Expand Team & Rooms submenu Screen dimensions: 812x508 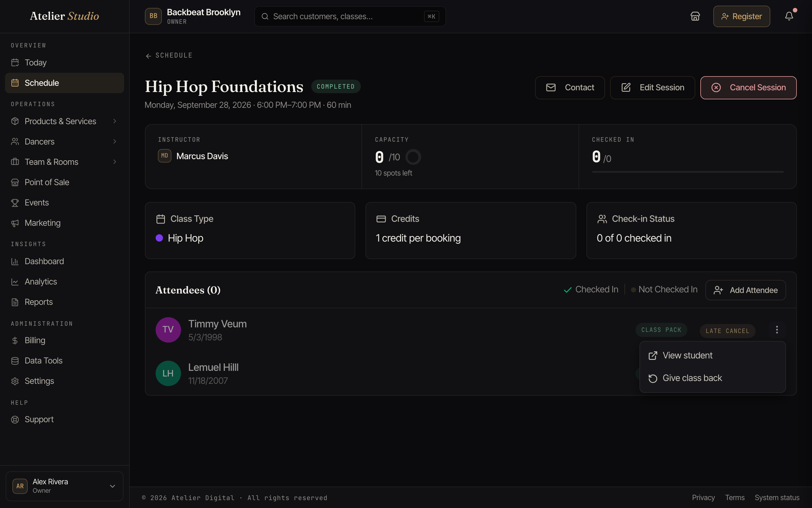(x=64, y=162)
